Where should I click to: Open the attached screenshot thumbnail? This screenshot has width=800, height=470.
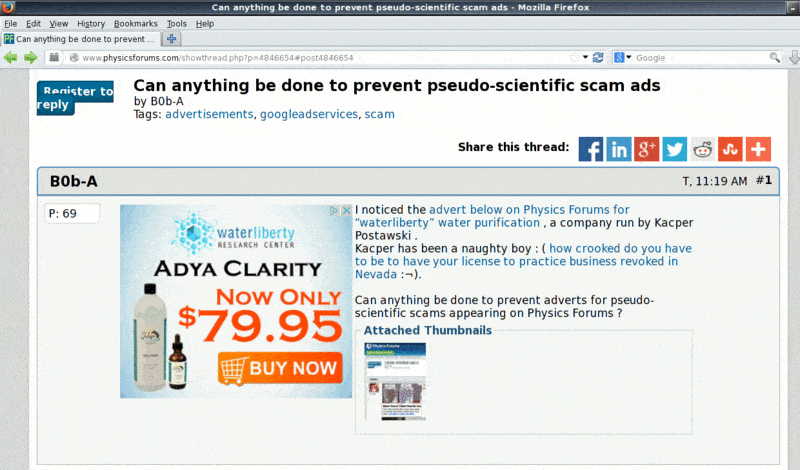pos(395,381)
